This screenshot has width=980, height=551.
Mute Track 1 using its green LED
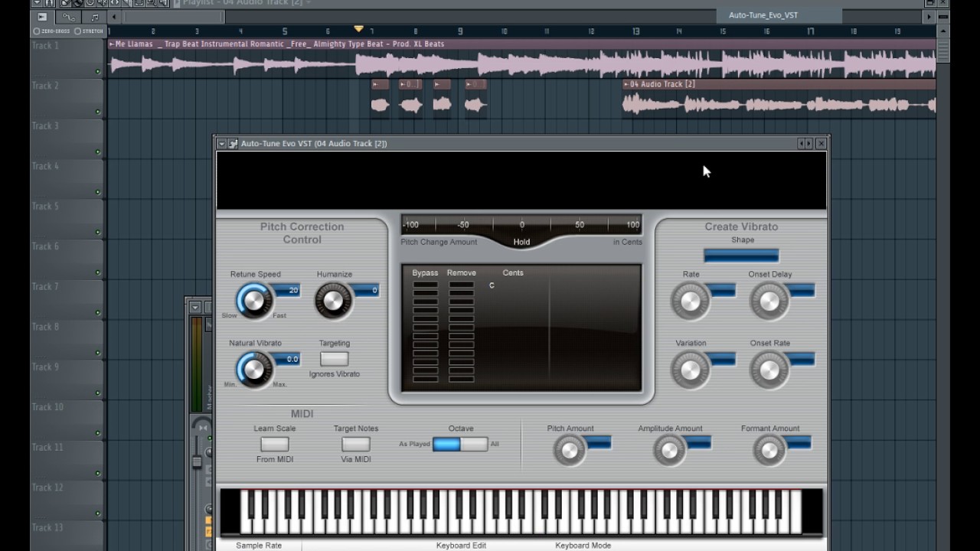98,72
